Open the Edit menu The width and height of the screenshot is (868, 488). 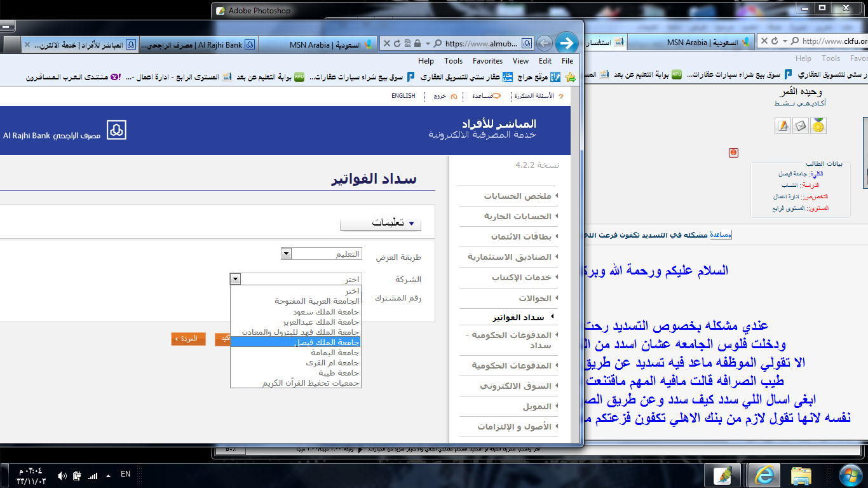pos(545,61)
